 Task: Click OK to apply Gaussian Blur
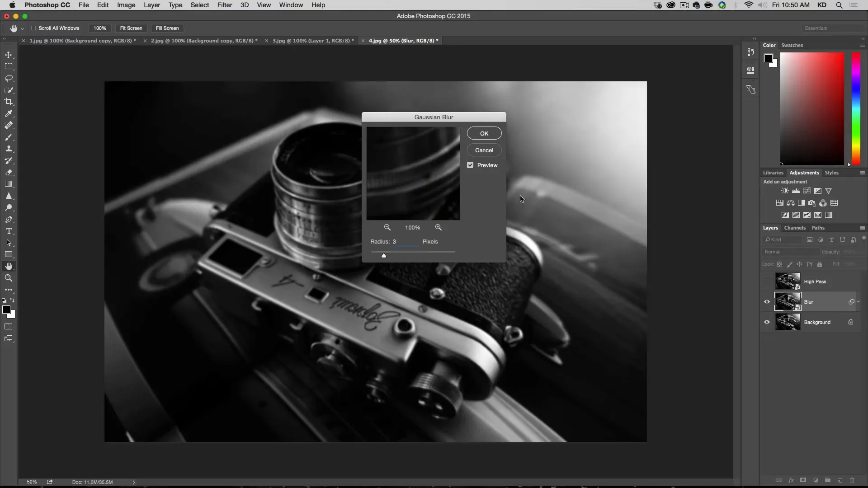[x=485, y=133]
